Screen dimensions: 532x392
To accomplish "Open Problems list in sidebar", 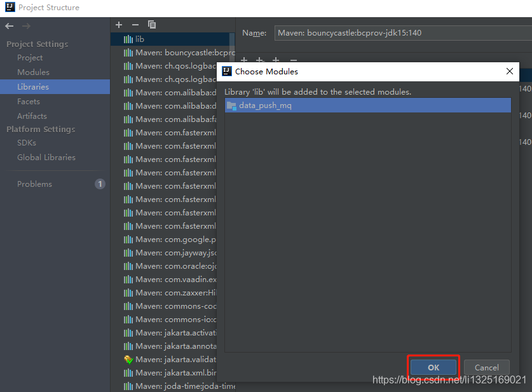I will coord(34,184).
